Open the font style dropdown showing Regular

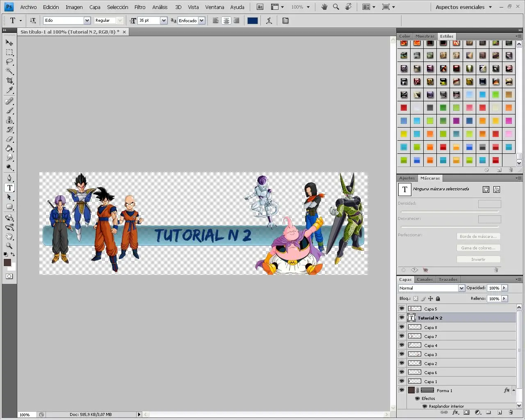point(120,21)
